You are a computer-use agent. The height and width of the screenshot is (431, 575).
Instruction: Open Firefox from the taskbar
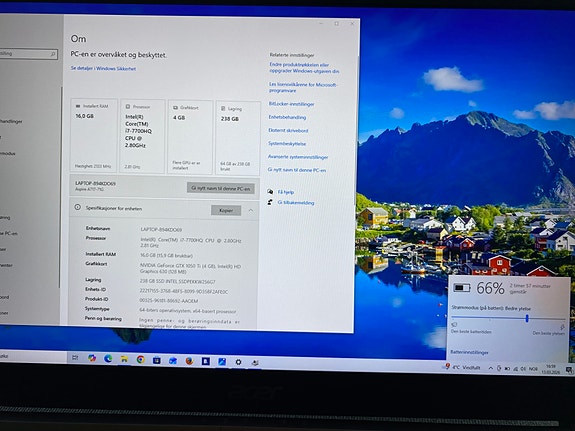pyautogui.click(x=189, y=361)
